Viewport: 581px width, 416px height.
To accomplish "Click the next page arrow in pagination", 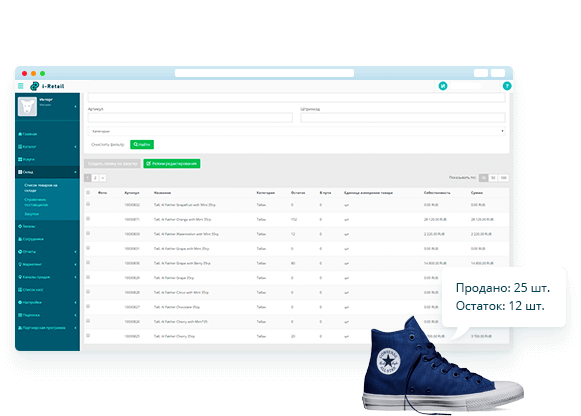I will click(103, 178).
